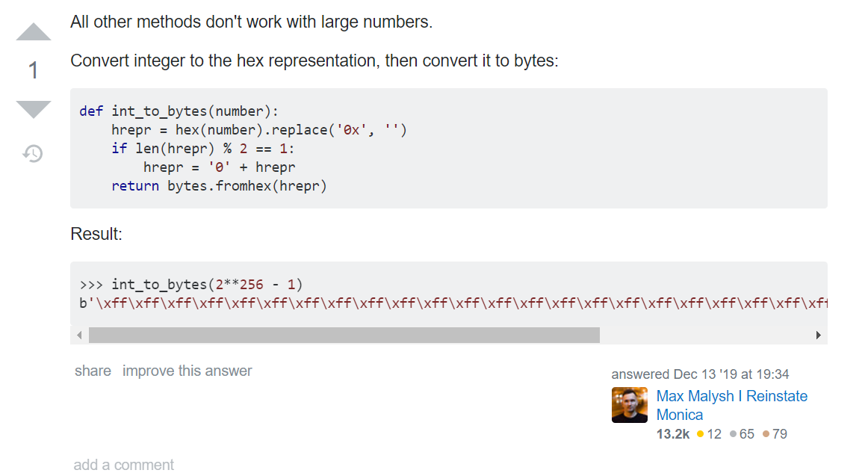This screenshot has width=868, height=473.
Task: Click the silver badge count 65
Action: (742, 434)
